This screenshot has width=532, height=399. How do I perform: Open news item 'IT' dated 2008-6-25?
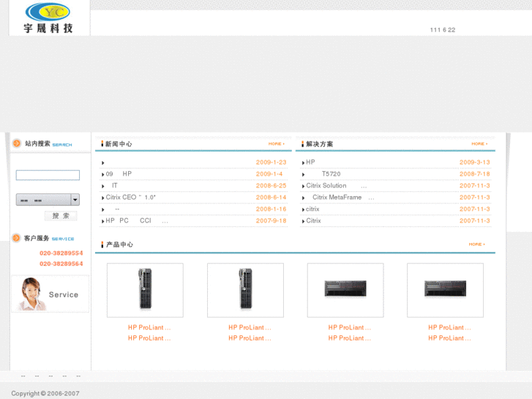115,185
